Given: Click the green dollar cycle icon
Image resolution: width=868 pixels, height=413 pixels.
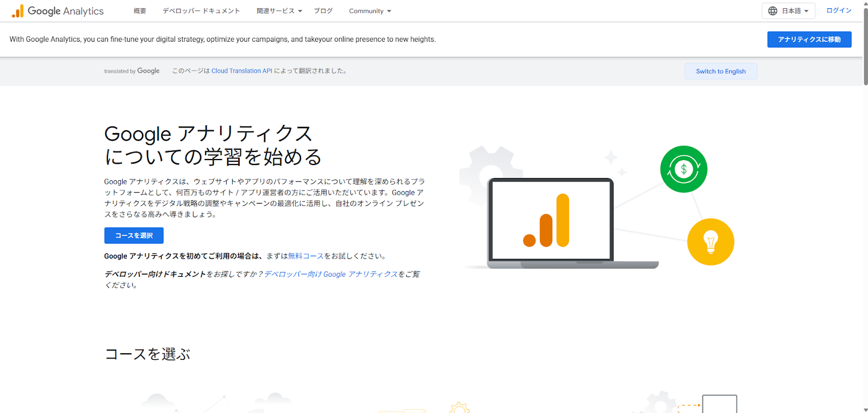Looking at the screenshot, I should (684, 169).
